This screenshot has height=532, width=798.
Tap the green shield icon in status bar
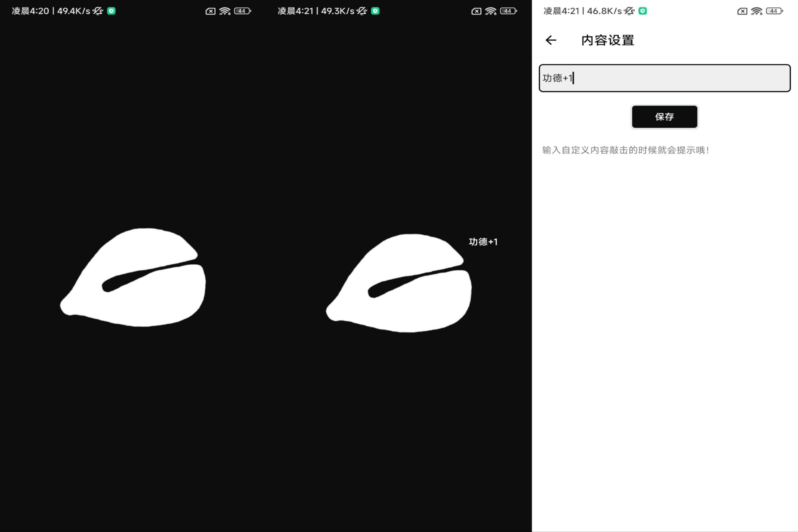pyautogui.click(x=643, y=11)
